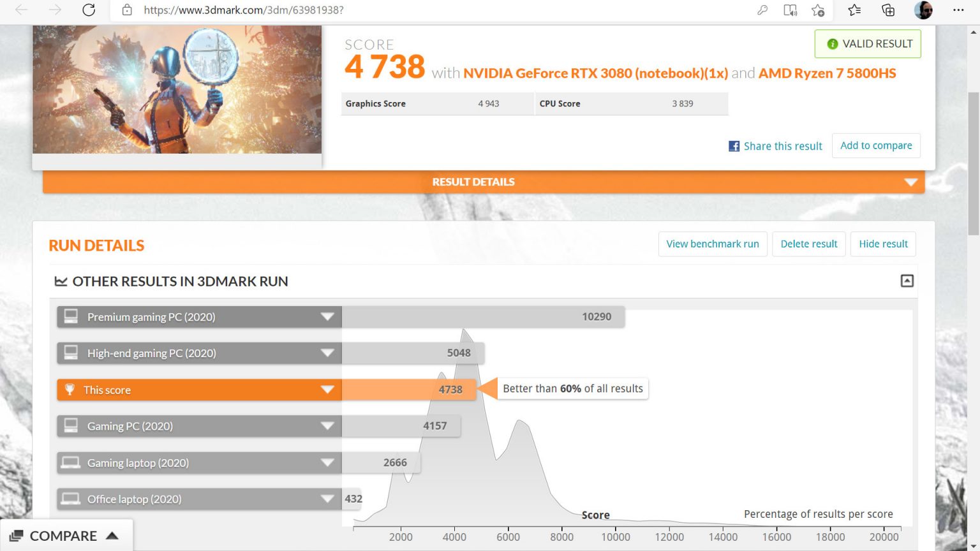Click 10290 score bar value
The height and width of the screenshot is (551, 980).
(x=597, y=317)
